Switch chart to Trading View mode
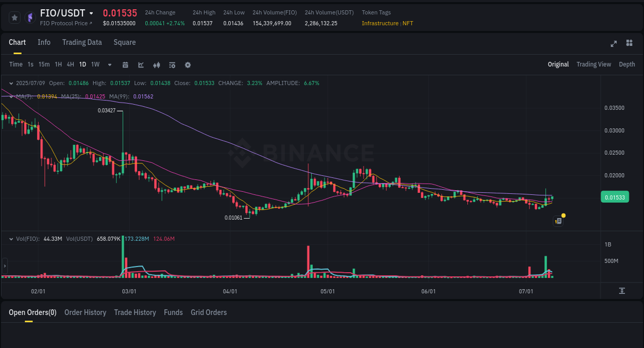The height and width of the screenshot is (348, 644). [594, 64]
